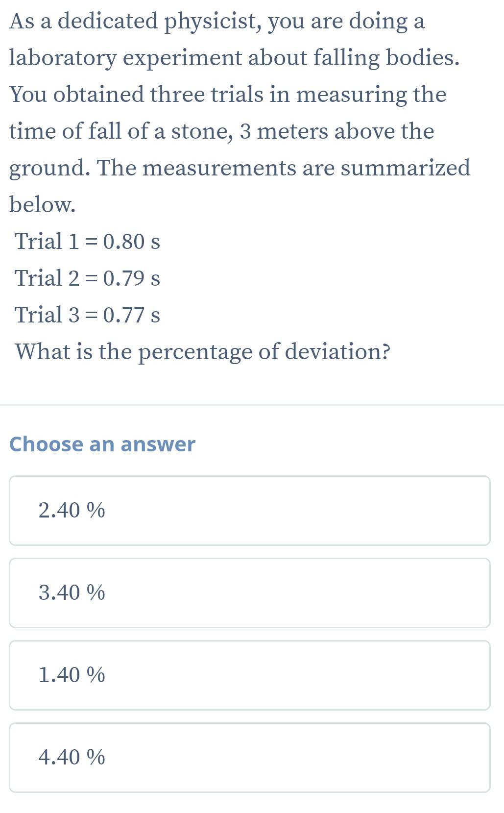Click the '2.40 %' text label
The image size is (504, 813).
(x=72, y=510)
